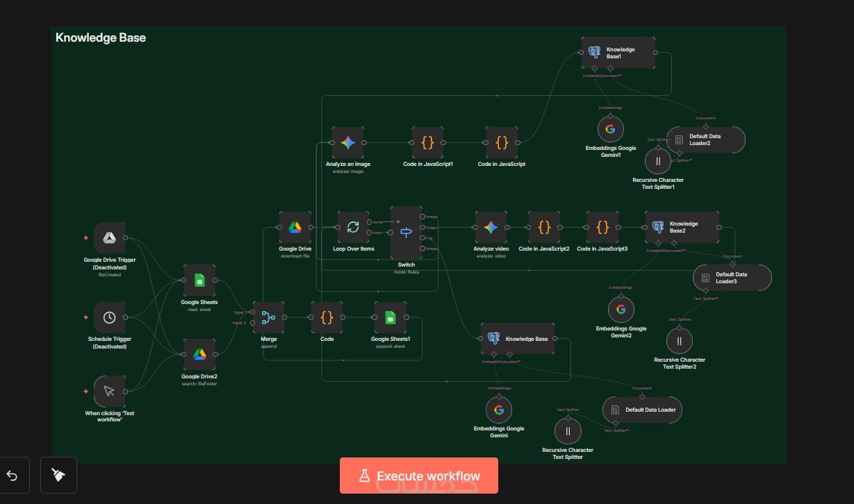The width and height of the screenshot is (854, 504).
Task: Open the Analyze video node
Action: (x=491, y=228)
